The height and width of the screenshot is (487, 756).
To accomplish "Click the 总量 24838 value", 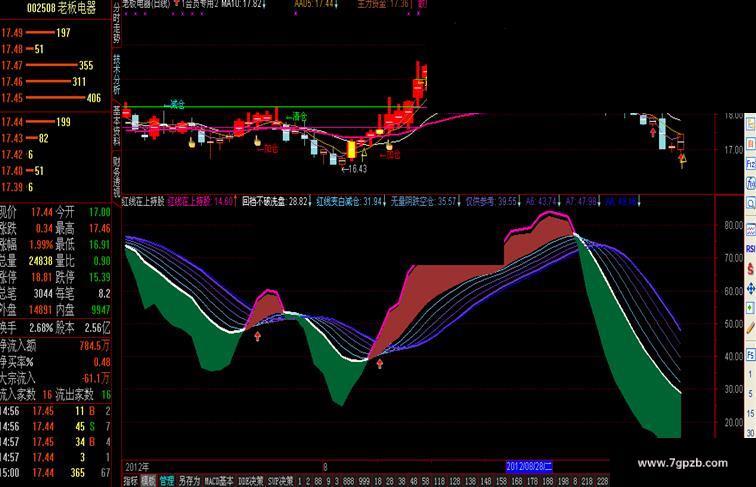I will [x=40, y=261].
